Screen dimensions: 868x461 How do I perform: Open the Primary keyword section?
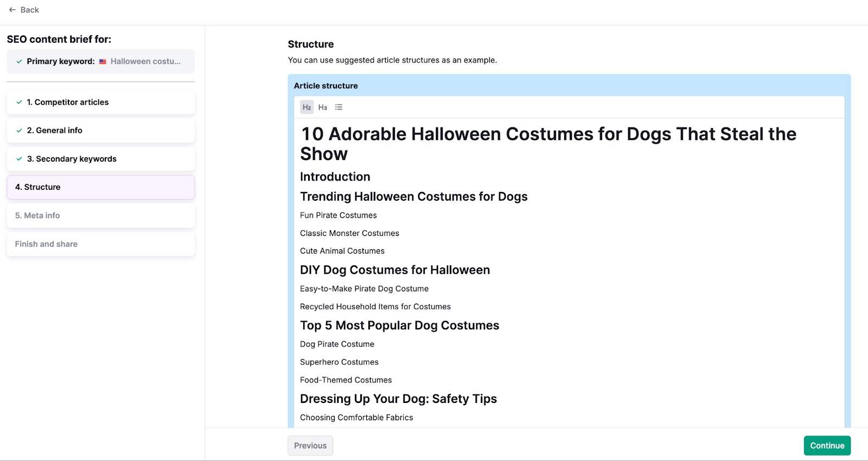point(101,62)
